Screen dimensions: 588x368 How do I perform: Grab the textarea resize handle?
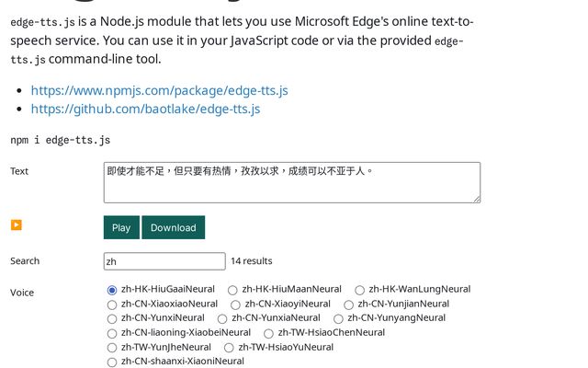click(x=476, y=199)
